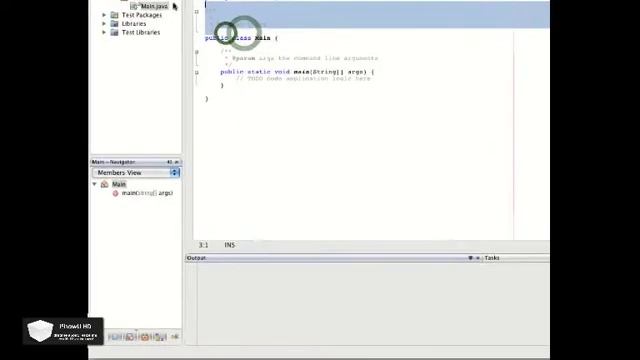The width and height of the screenshot is (640, 360).
Task: Click the Test Packages folder icon
Action: point(115,15)
